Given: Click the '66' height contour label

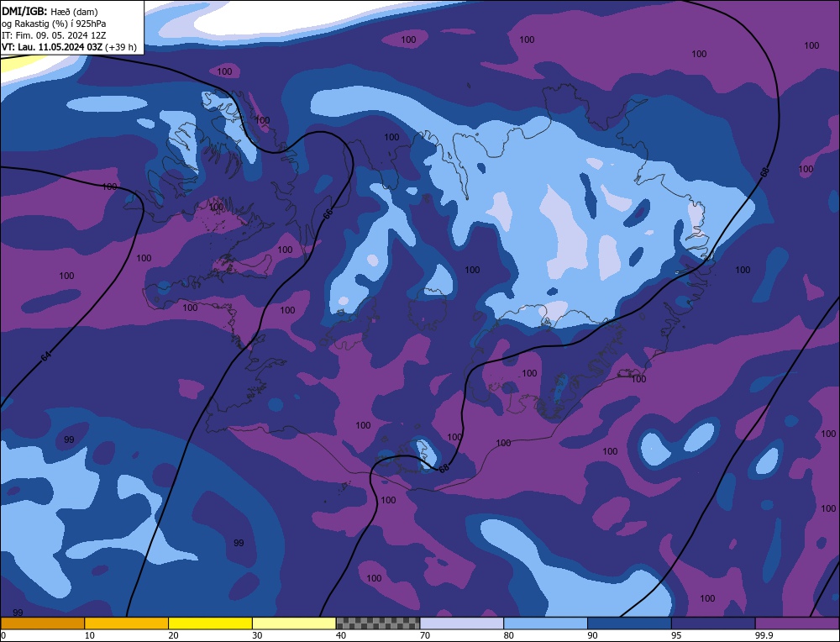Looking at the screenshot, I should [328, 213].
